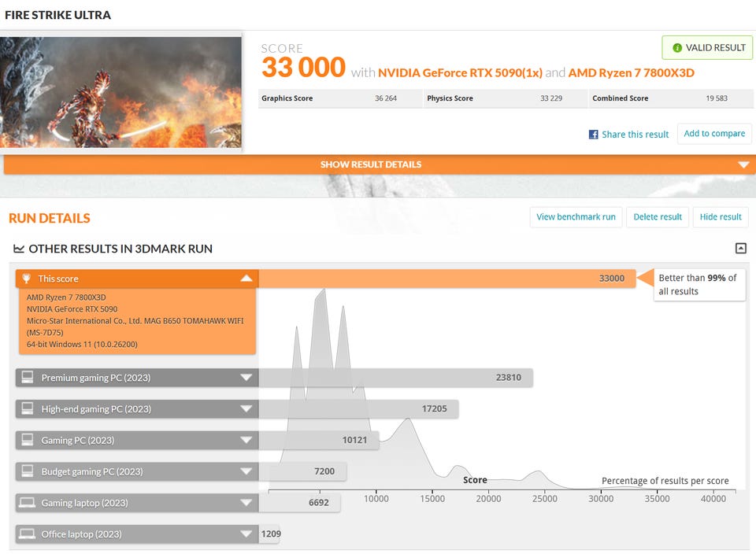The height and width of the screenshot is (554, 756).
Task: Click desktop icon beside Premium gaming PC (2023)
Action: click(28, 377)
